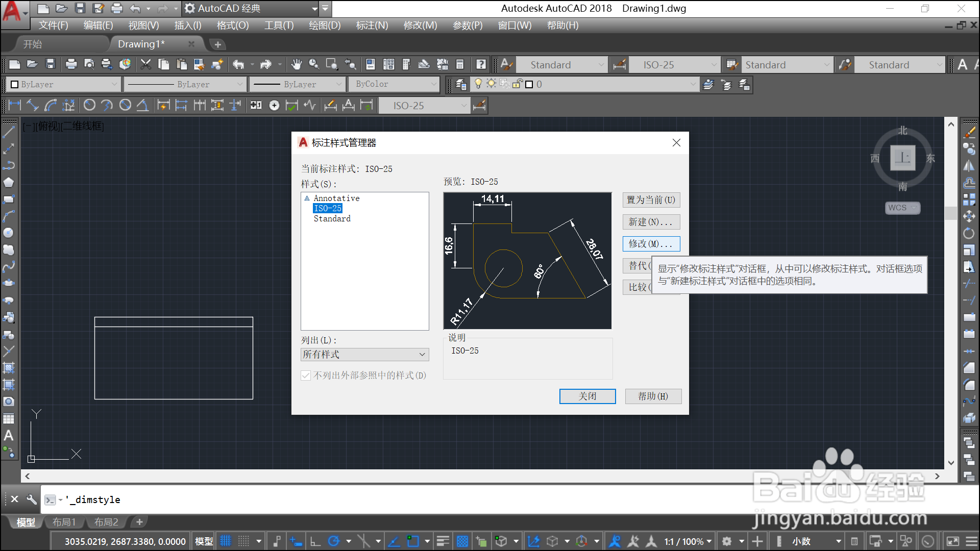The height and width of the screenshot is (551, 980).
Task: Select the Standard style in styles list
Action: tap(332, 218)
